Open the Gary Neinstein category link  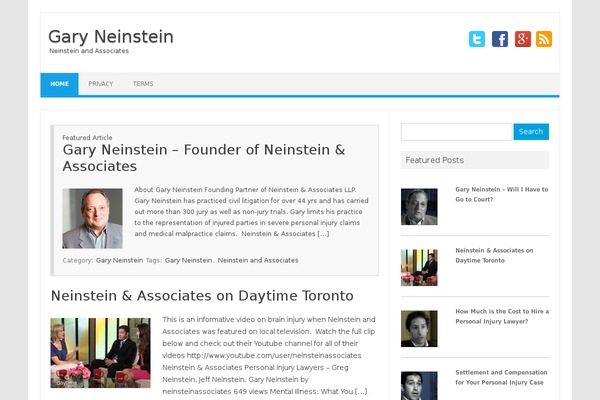click(119, 260)
